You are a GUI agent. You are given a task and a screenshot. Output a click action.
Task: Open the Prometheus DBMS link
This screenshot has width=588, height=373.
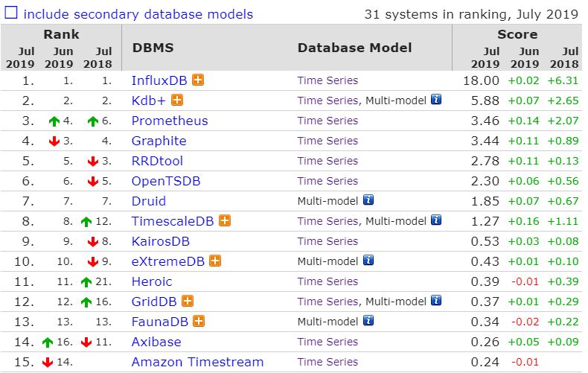pos(170,121)
